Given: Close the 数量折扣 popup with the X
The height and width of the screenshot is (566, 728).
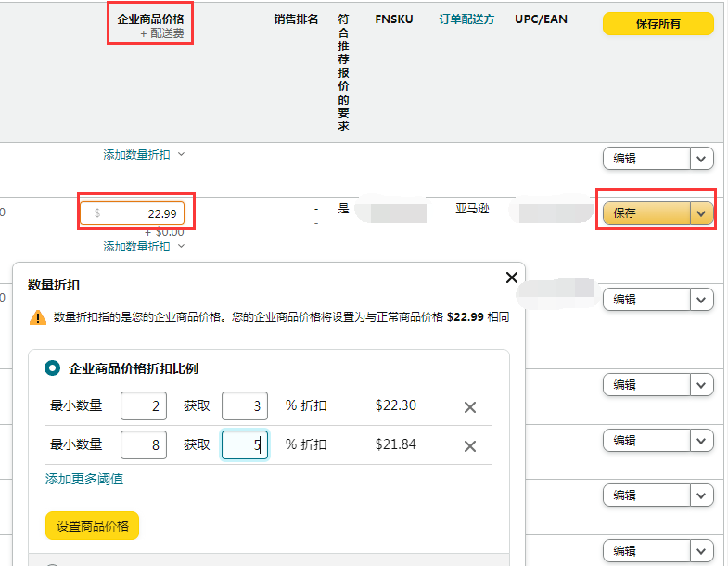Looking at the screenshot, I should pyautogui.click(x=512, y=277).
